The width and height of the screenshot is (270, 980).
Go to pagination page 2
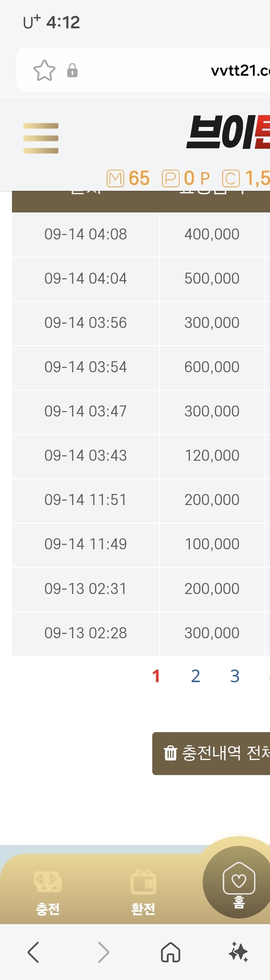[x=196, y=676]
